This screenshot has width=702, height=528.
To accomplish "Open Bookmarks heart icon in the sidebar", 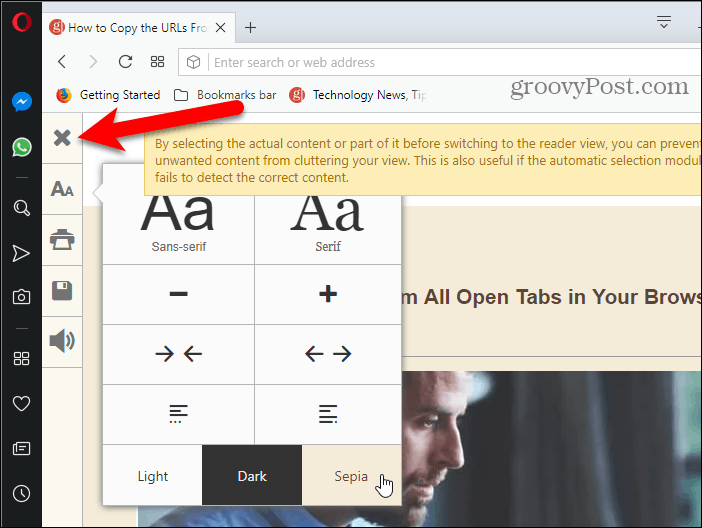I will click(21, 404).
